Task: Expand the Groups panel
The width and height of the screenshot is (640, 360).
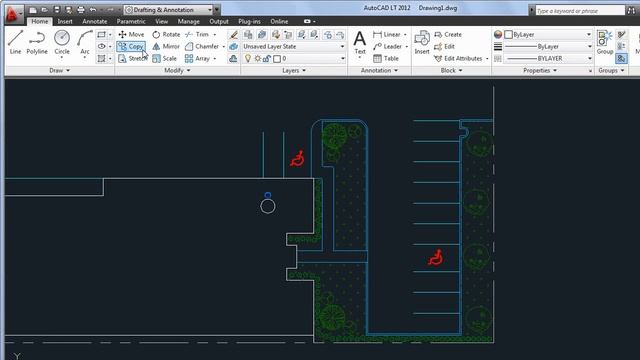Action: (x=611, y=71)
